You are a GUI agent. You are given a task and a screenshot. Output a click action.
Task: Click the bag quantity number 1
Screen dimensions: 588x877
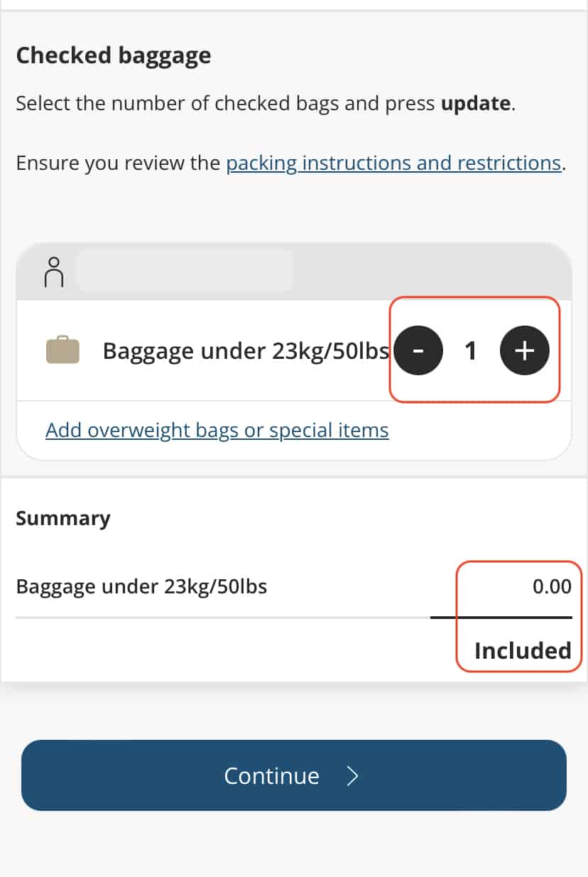point(471,350)
